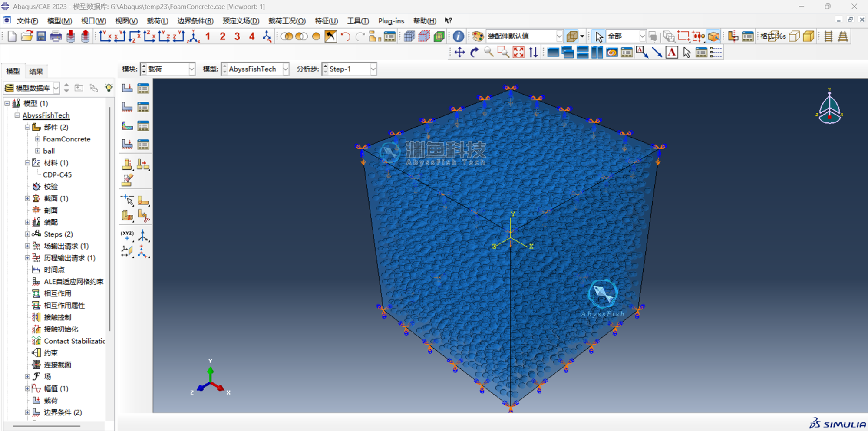The height and width of the screenshot is (431, 868).
Task: Collapse the 部件 (2) tree node
Action: (27, 127)
